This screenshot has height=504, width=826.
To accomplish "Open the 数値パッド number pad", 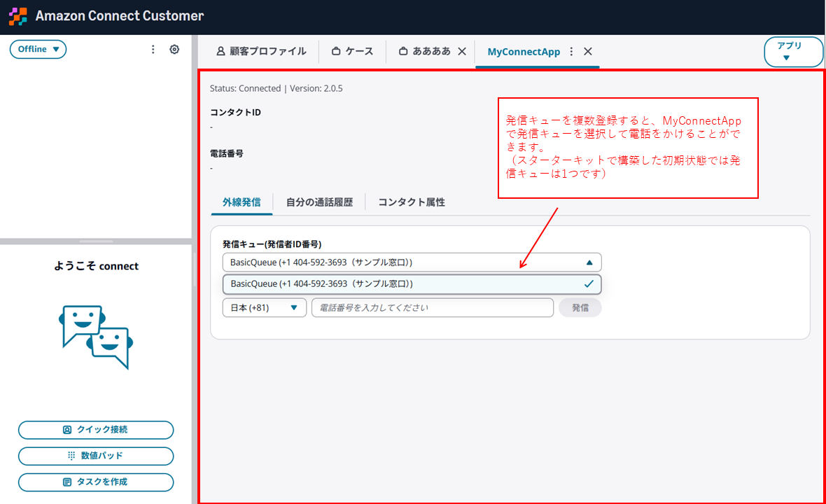I will point(96,456).
